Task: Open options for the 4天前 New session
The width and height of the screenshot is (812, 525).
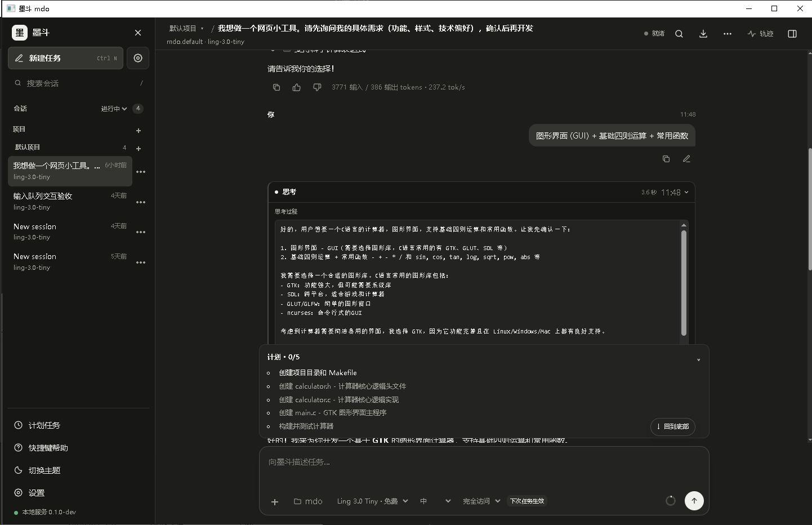Action: point(141,232)
